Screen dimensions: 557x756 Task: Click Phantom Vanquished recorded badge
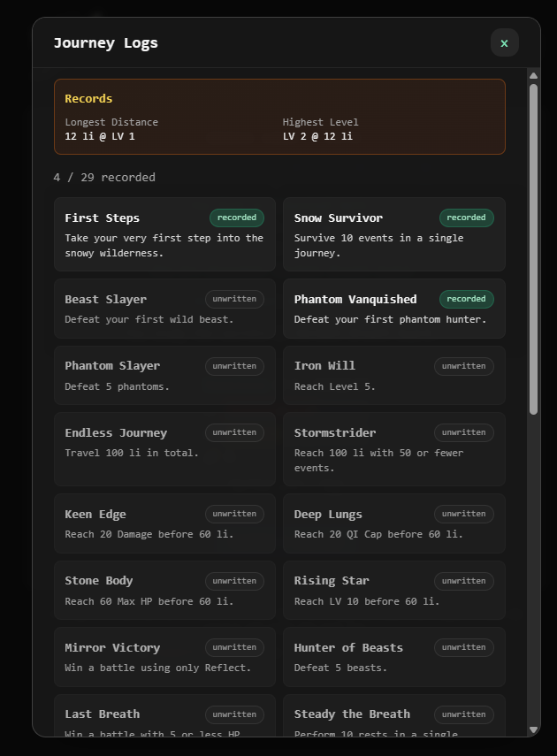pyautogui.click(x=466, y=299)
